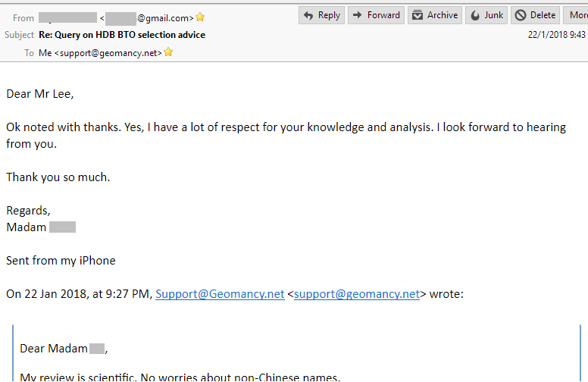Open the support@geomancy.net mailto link in angle brackets

(x=356, y=294)
